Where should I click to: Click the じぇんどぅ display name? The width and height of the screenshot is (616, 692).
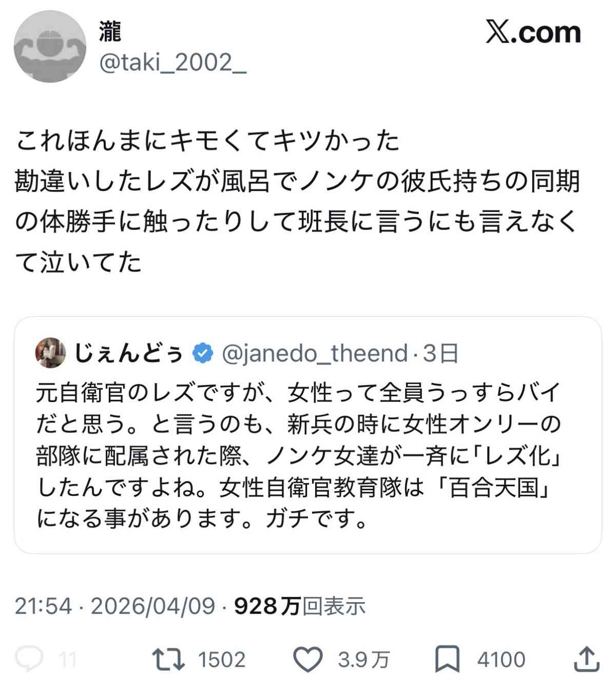tap(128, 353)
